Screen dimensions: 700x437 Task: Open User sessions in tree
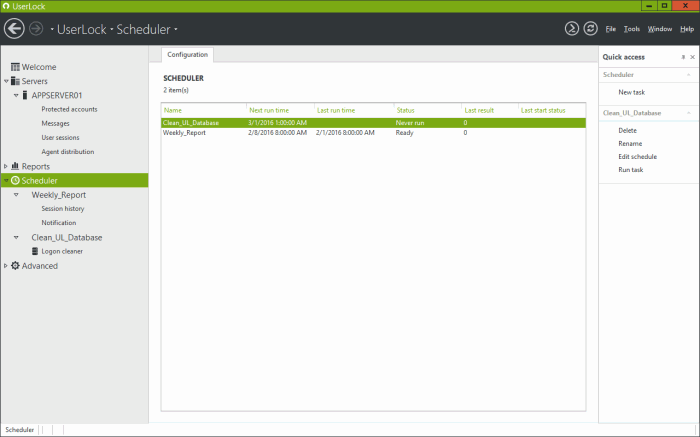coord(60,138)
